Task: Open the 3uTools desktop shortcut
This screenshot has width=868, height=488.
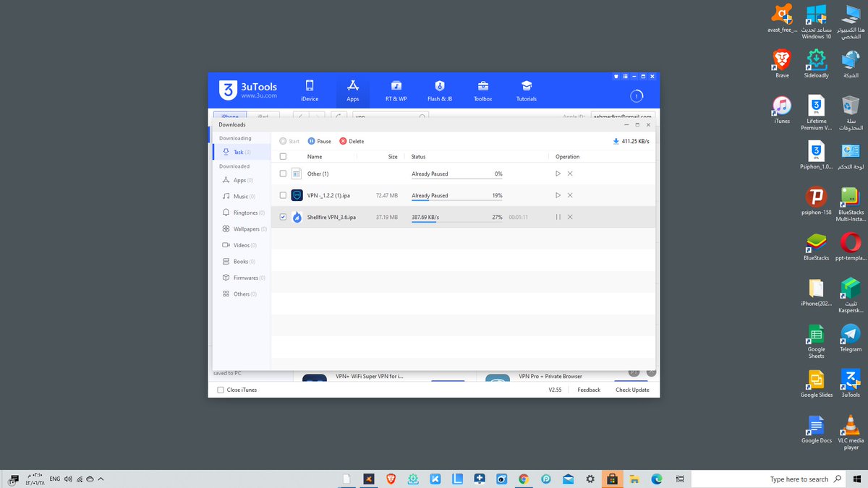Action: (851, 383)
